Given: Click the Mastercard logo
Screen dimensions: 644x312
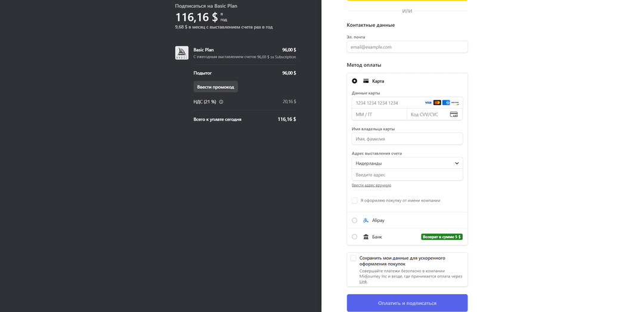Looking at the screenshot, I should pos(437,103).
